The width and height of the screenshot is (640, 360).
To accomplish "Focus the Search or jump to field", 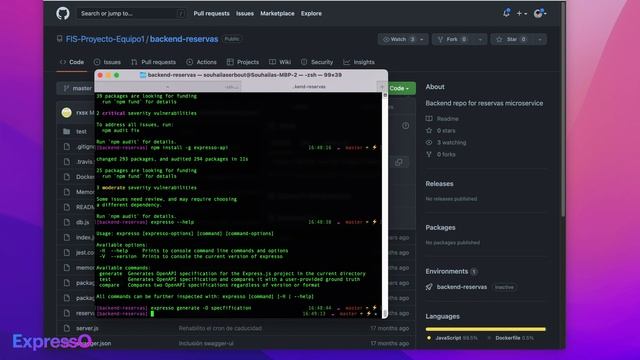I will point(131,13).
